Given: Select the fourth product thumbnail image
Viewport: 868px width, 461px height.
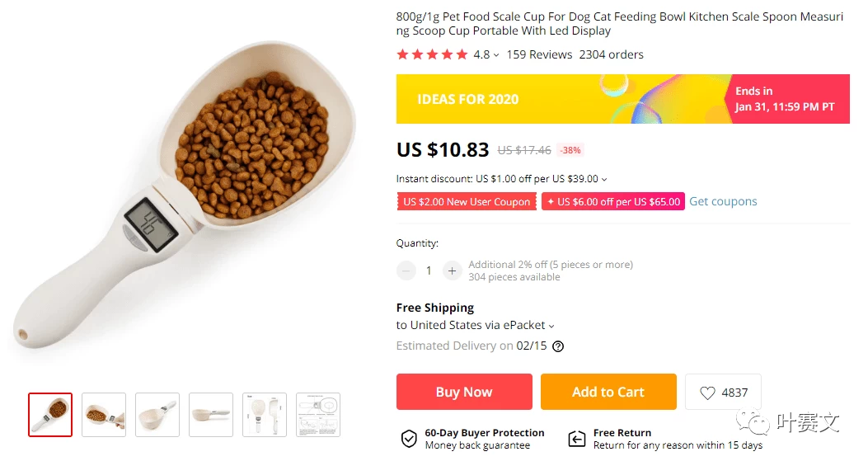Looking at the screenshot, I should (x=211, y=415).
